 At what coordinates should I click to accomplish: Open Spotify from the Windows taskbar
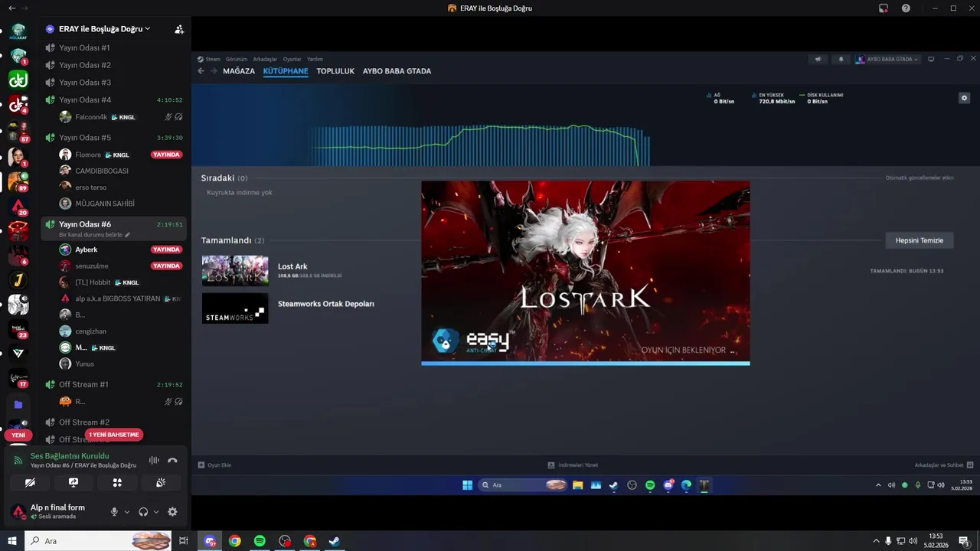tap(260, 541)
